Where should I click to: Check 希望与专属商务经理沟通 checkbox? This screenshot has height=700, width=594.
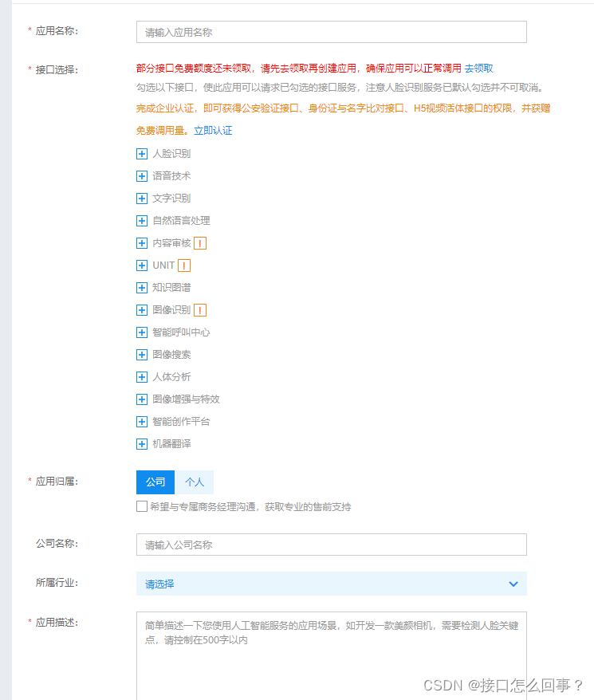[x=142, y=506]
